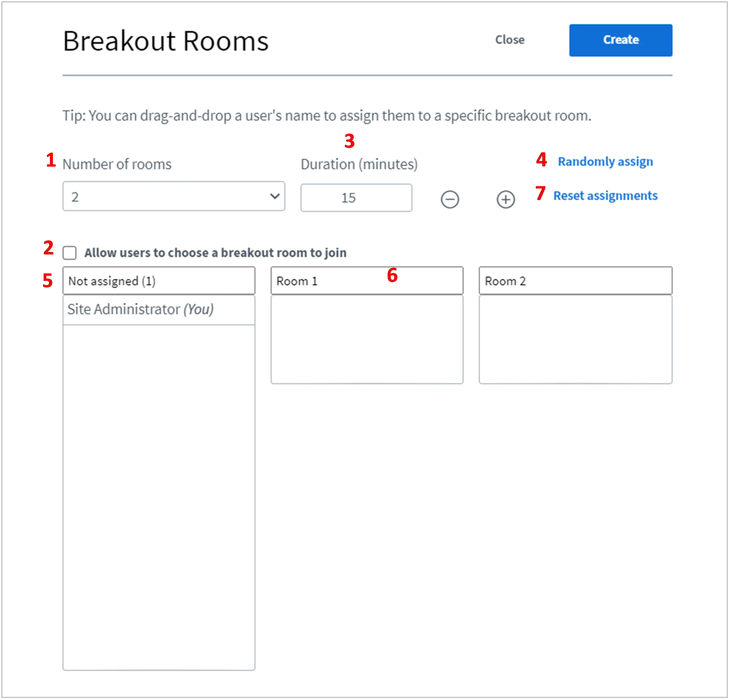Select Site Administrator (You) in the list
The width and height of the screenshot is (729, 700).
click(x=159, y=310)
